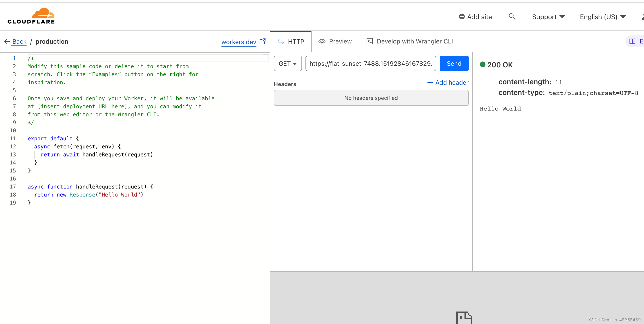Select the HTTP tab
Screen dimensions: 644x324
(291, 41)
